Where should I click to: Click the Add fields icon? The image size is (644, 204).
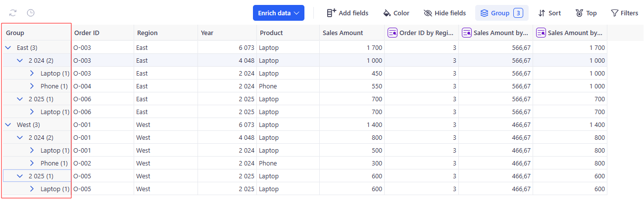(x=332, y=13)
